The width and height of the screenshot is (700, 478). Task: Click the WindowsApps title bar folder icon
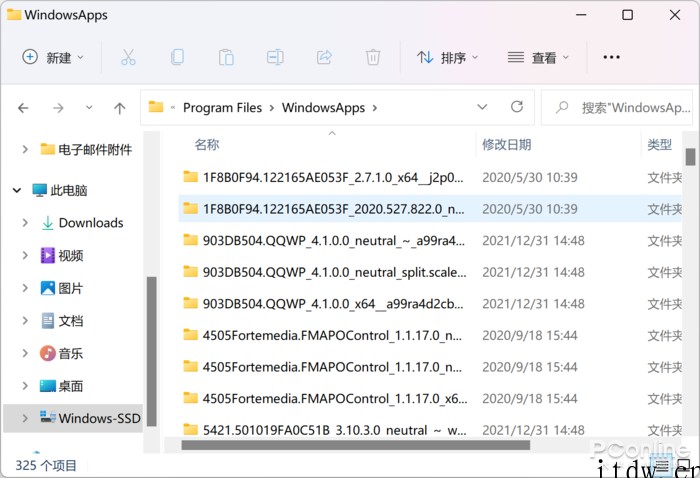14,14
